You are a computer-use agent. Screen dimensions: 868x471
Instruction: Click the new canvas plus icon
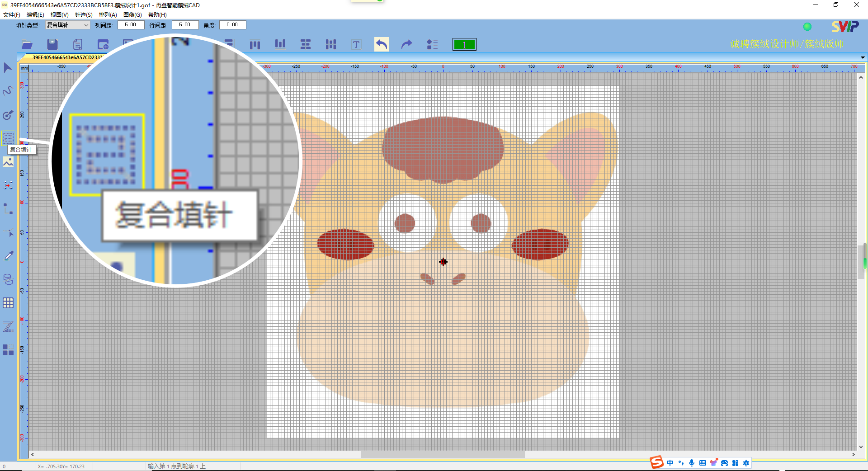(x=103, y=44)
